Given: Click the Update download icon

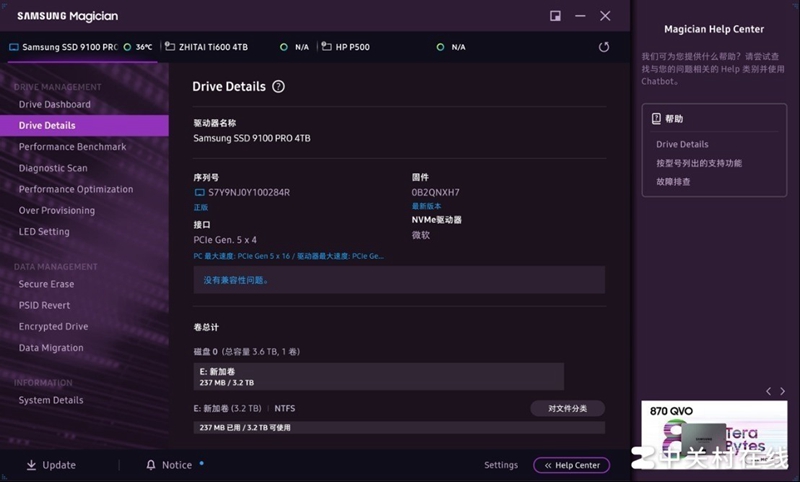Looking at the screenshot, I should pyautogui.click(x=31, y=465).
